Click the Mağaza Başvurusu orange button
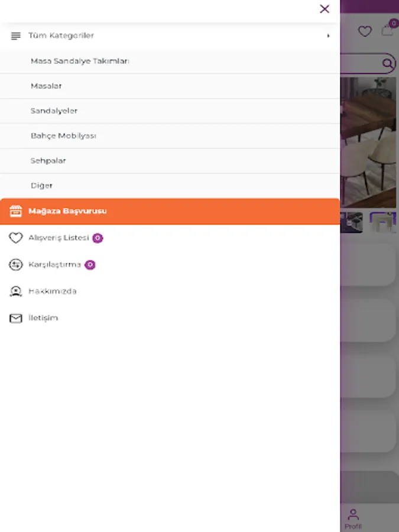This screenshot has width=399, height=532. (x=170, y=211)
